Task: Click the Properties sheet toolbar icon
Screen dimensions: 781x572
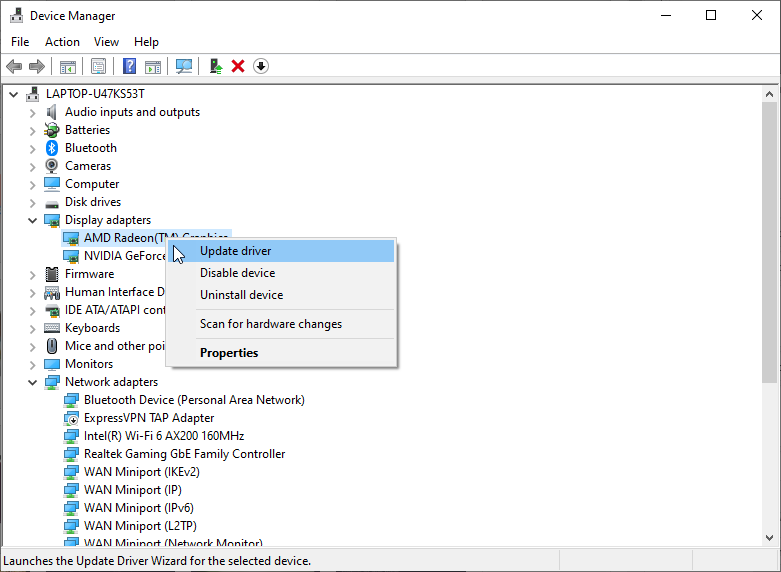Action: [x=99, y=66]
